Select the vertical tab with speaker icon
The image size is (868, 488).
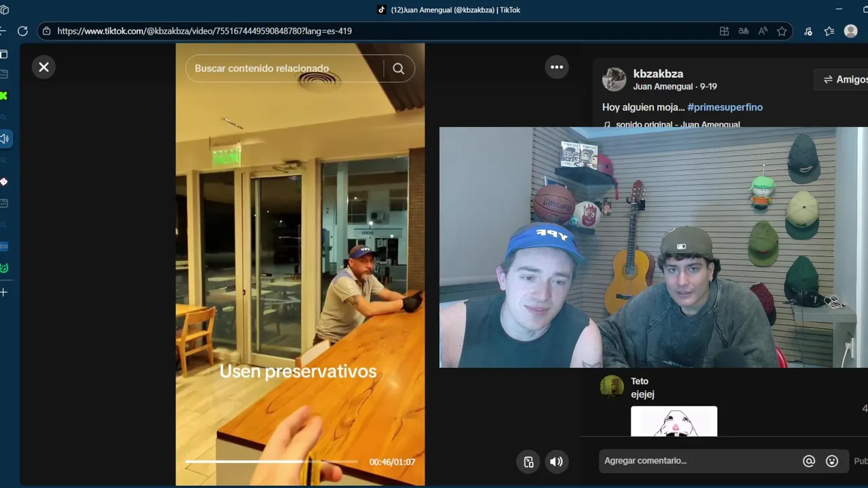(x=5, y=139)
